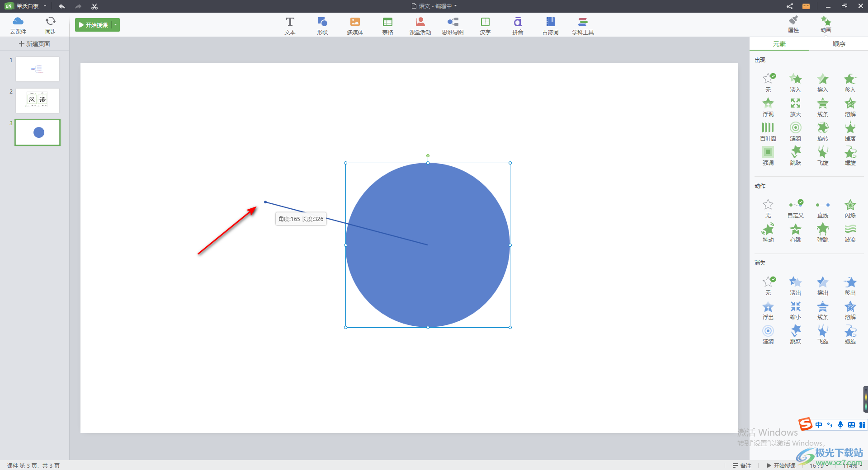Choose 无 under 动作 action effects
The width and height of the screenshot is (868, 470).
click(768, 208)
